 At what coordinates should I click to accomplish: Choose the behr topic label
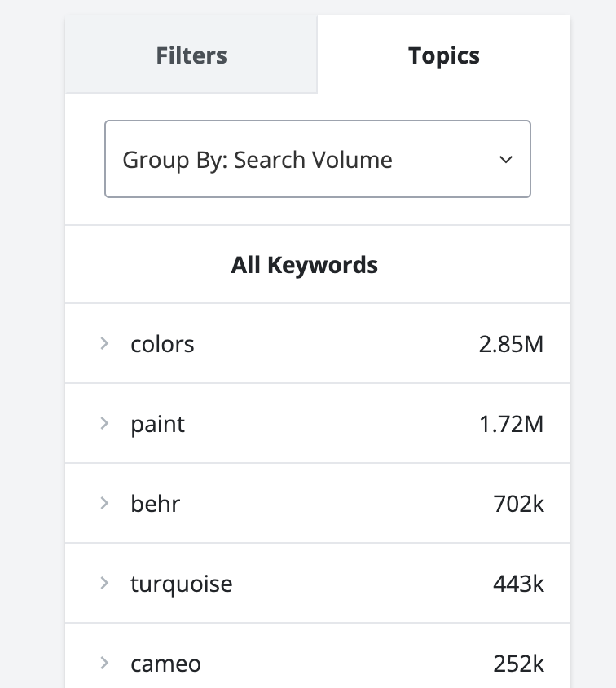pos(155,504)
